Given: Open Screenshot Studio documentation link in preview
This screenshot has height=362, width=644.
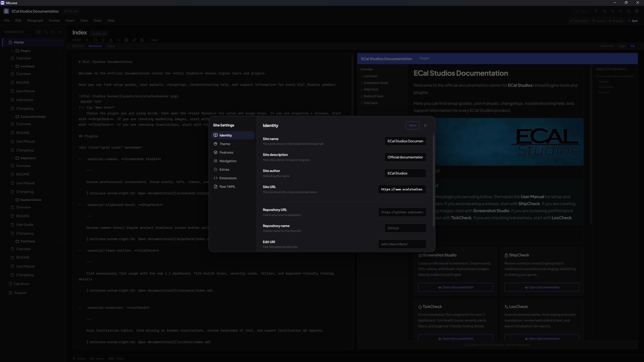Looking at the screenshot, I should (x=455, y=287).
